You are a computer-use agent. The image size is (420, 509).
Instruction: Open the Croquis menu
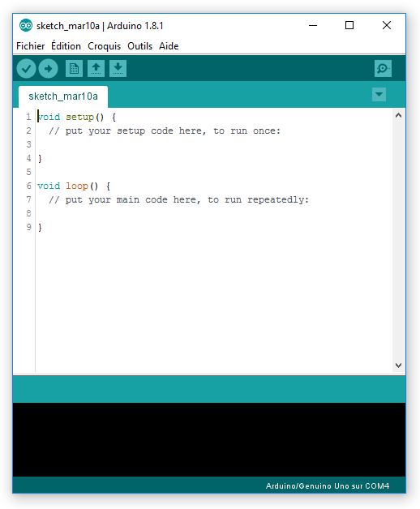click(x=104, y=46)
